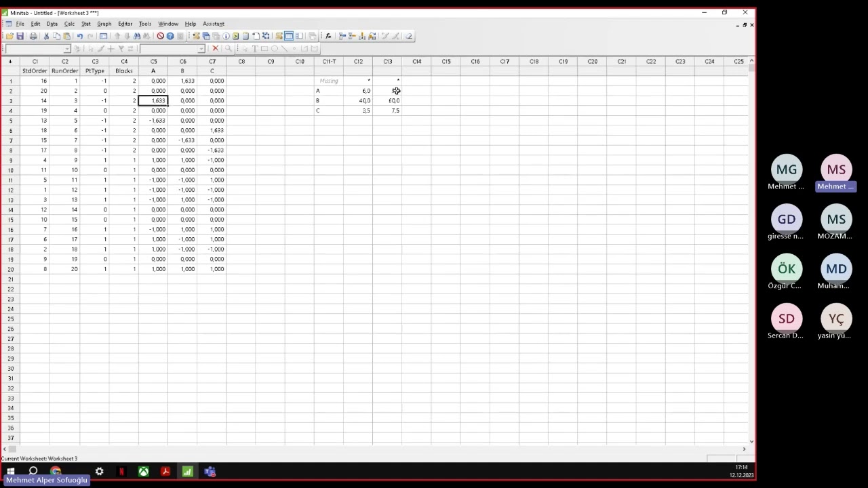Image resolution: width=868 pixels, height=488 pixels.
Task: Paste cells using the clipboard icon
Action: 66,36
